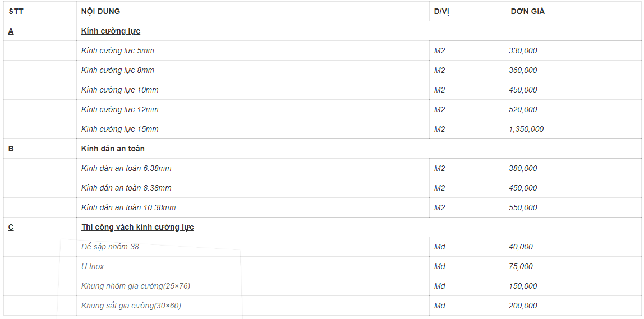Select the "Kính cường lực 8mm" item

coord(117,70)
